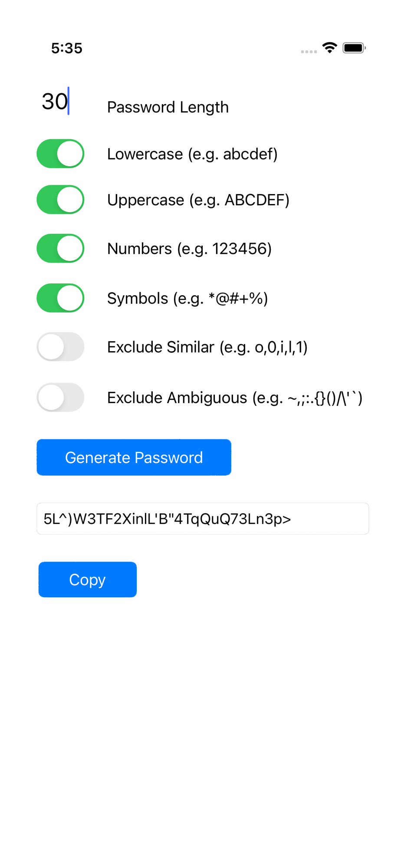
Task: Click the Symbols (e.g. *@#+%) label
Action: pyautogui.click(x=187, y=299)
